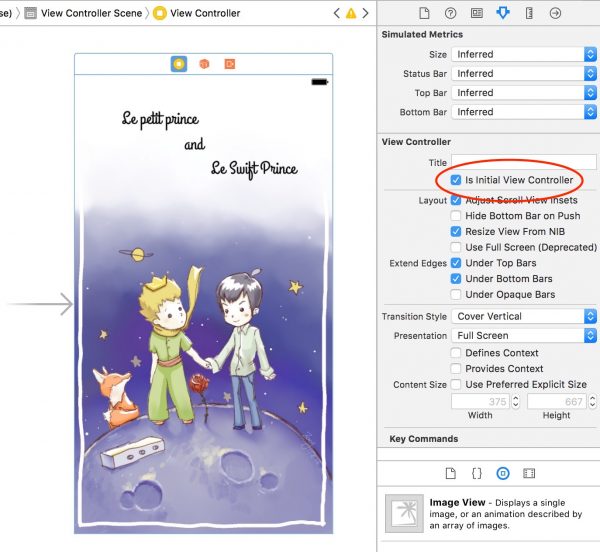Click View Controller in jump bar
The height and width of the screenshot is (552, 600).
point(205,13)
